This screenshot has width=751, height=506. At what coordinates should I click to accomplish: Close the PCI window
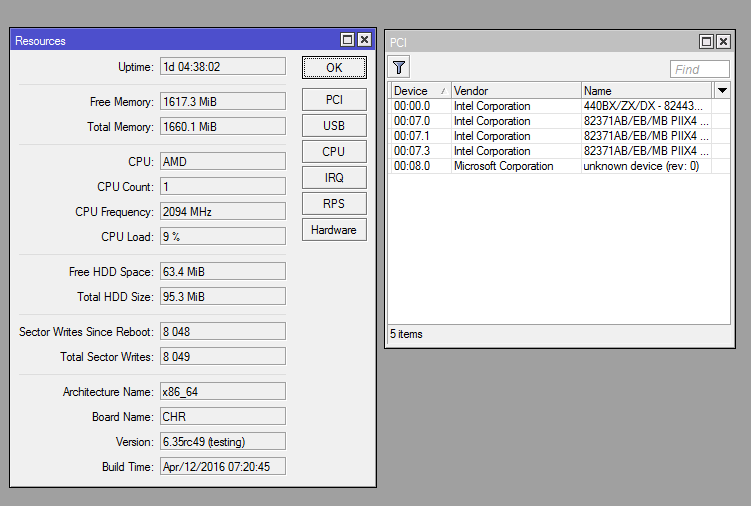723,42
